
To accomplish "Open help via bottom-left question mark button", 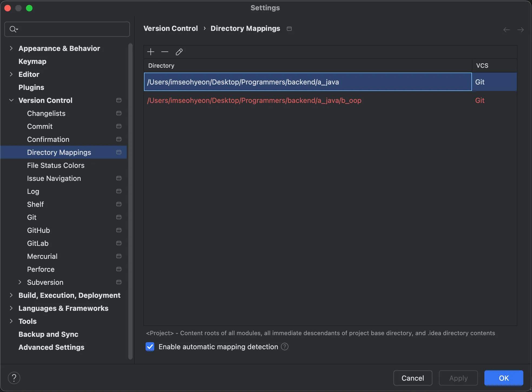I will tap(14, 378).
